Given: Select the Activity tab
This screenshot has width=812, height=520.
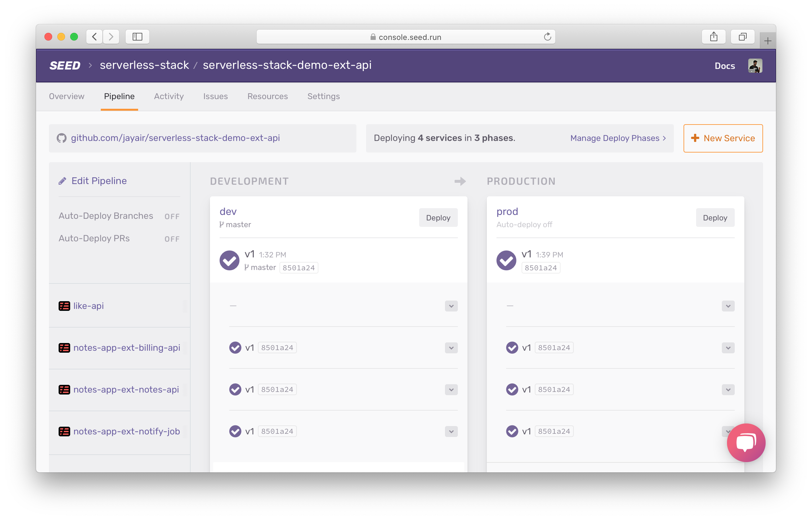Looking at the screenshot, I should click(168, 96).
